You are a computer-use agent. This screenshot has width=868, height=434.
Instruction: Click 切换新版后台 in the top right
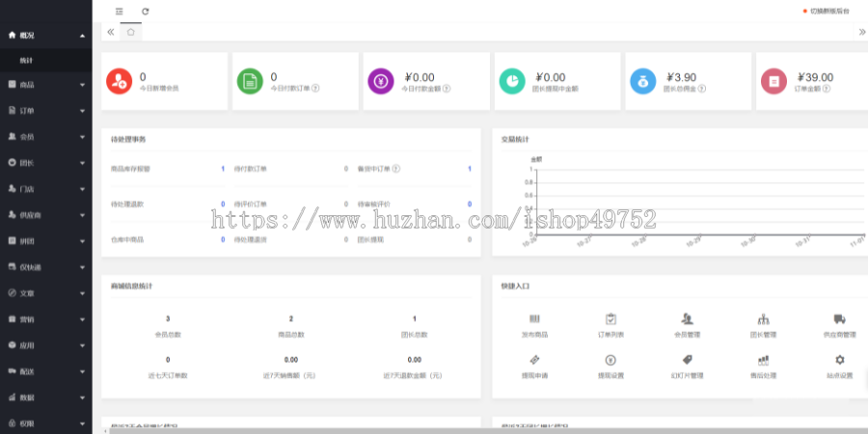[x=829, y=11]
